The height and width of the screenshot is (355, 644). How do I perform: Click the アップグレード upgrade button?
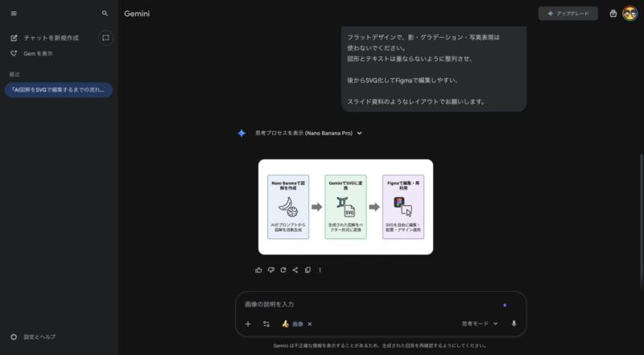point(568,14)
